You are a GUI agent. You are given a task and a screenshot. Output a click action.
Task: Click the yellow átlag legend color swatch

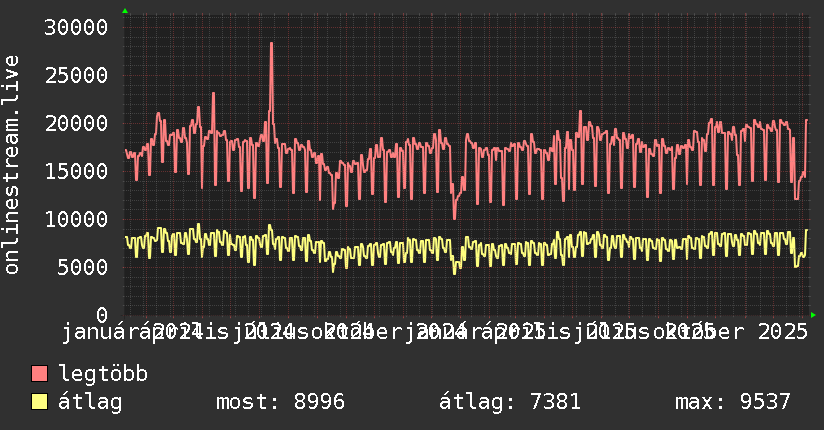[39, 402]
